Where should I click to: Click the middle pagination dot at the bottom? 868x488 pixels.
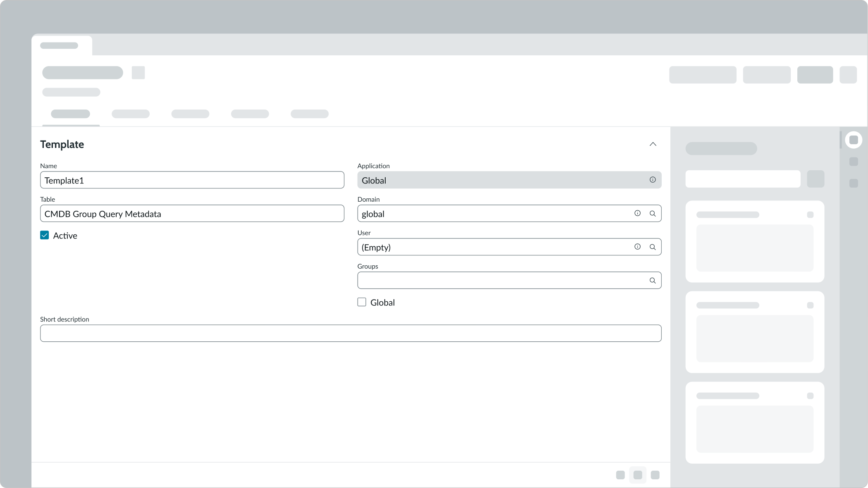pos(638,475)
